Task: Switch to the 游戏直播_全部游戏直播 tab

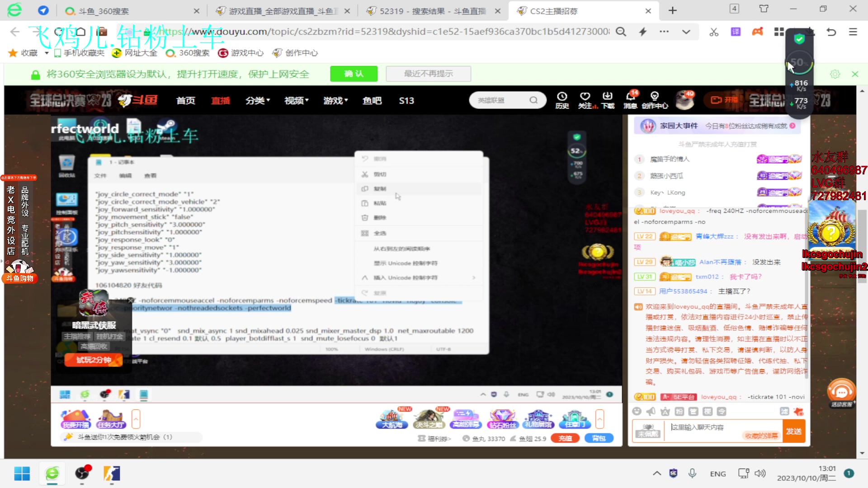Action: tap(283, 11)
